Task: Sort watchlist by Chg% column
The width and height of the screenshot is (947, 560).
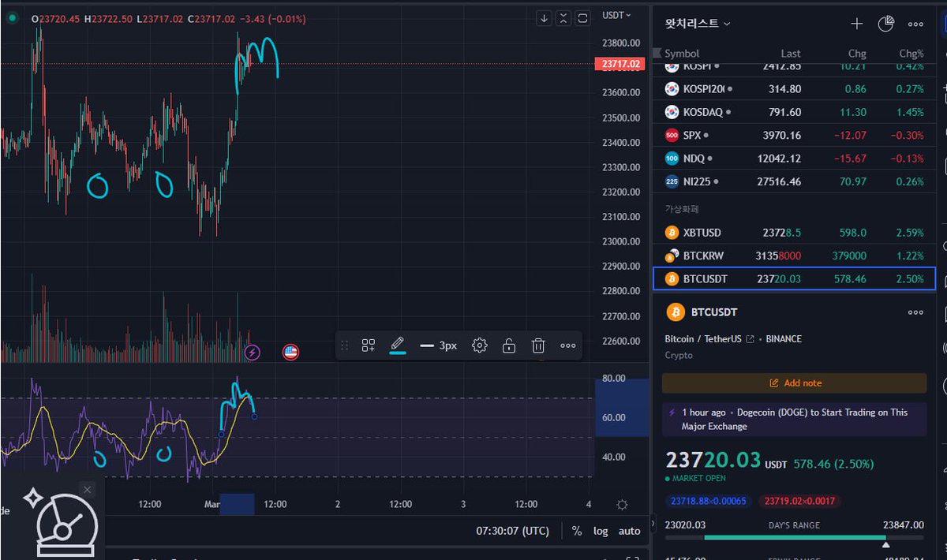Action: tap(911, 54)
